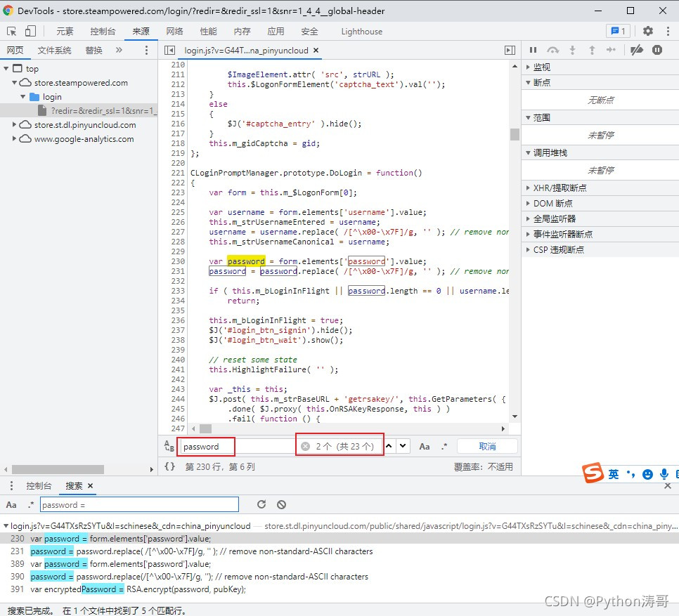This screenshot has height=616, width=679.
Task: Switch to 元素 Elements panel
Action: coord(65,31)
